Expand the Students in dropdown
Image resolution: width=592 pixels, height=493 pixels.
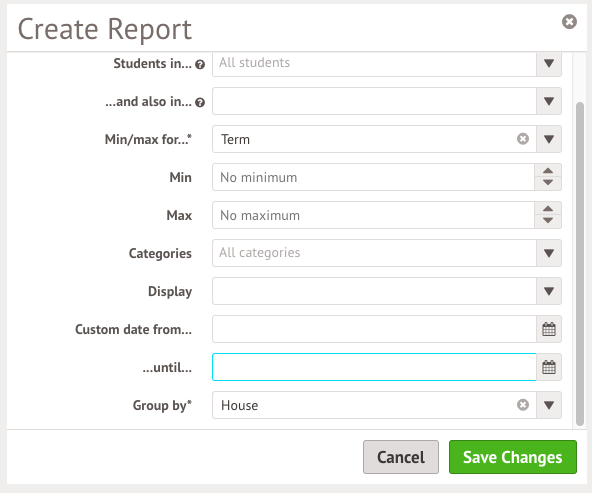click(549, 63)
